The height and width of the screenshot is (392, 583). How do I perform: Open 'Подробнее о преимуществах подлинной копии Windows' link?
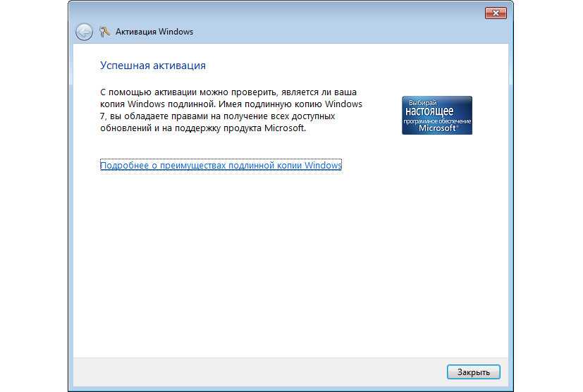[221, 166]
